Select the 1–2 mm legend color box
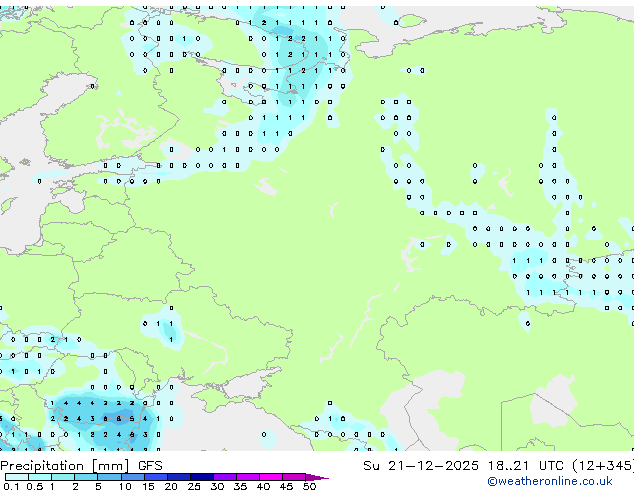This screenshot has width=634, height=490. tap(63, 477)
